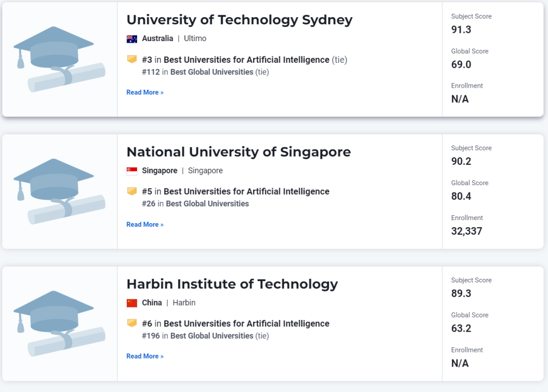Click Read More under National University of Singapore
548x392 pixels.
pos(145,224)
